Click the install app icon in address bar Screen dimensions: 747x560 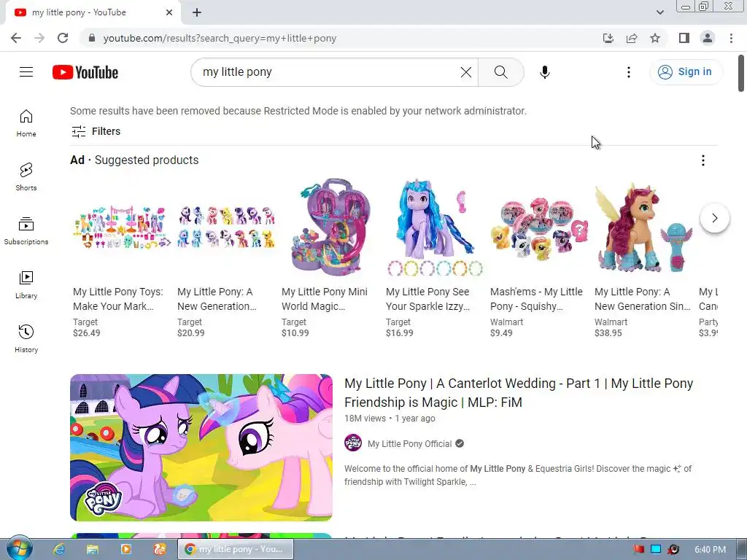(x=608, y=38)
